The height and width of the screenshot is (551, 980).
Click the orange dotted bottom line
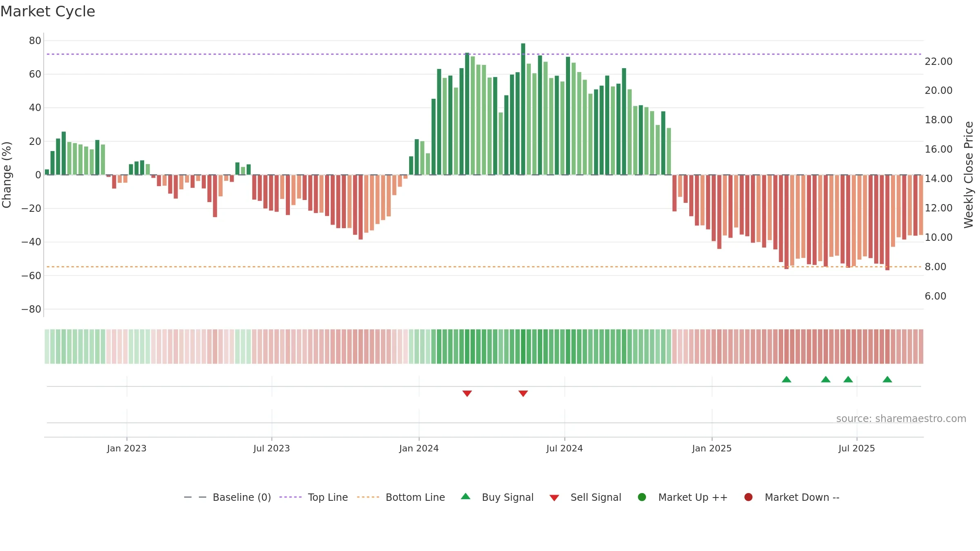484,267
